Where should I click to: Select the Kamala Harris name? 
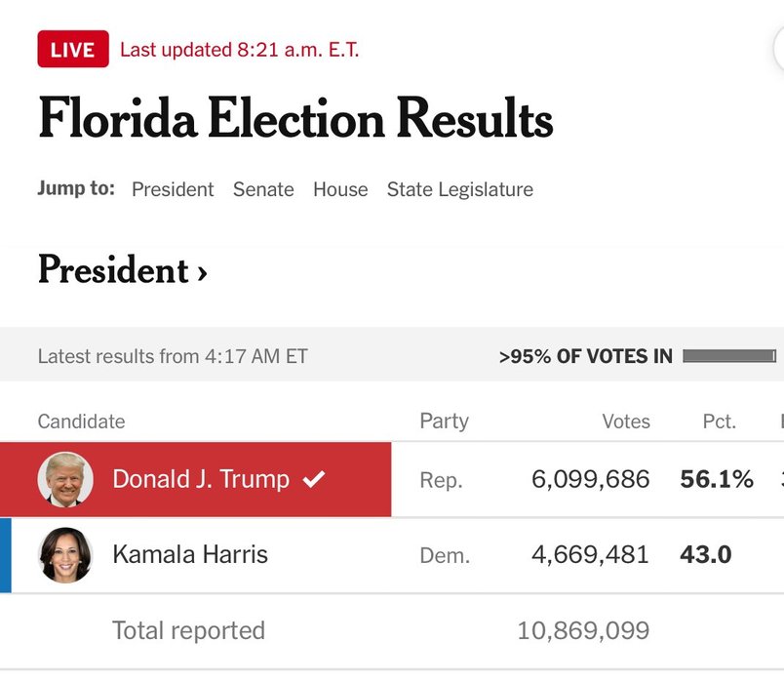tap(190, 555)
